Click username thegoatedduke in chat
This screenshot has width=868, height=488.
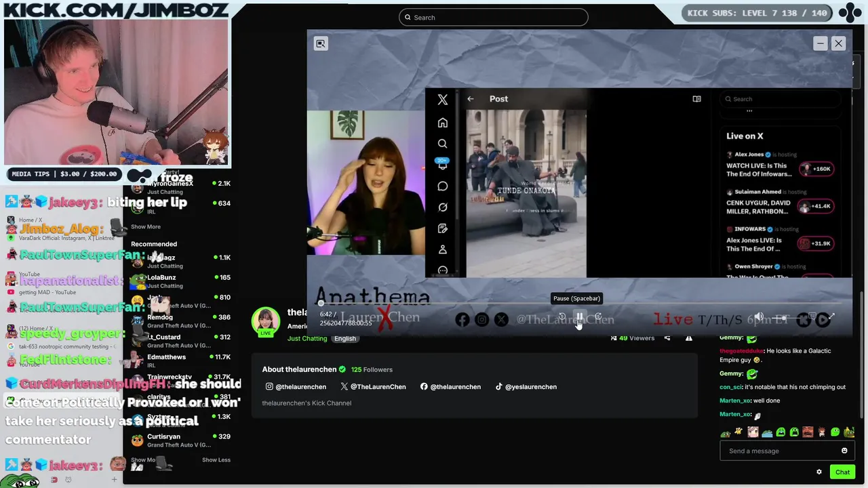point(742,351)
